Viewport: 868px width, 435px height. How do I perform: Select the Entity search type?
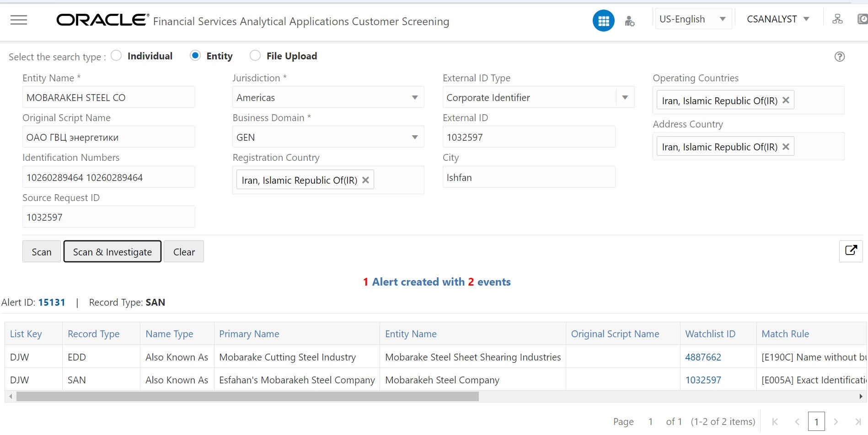195,56
